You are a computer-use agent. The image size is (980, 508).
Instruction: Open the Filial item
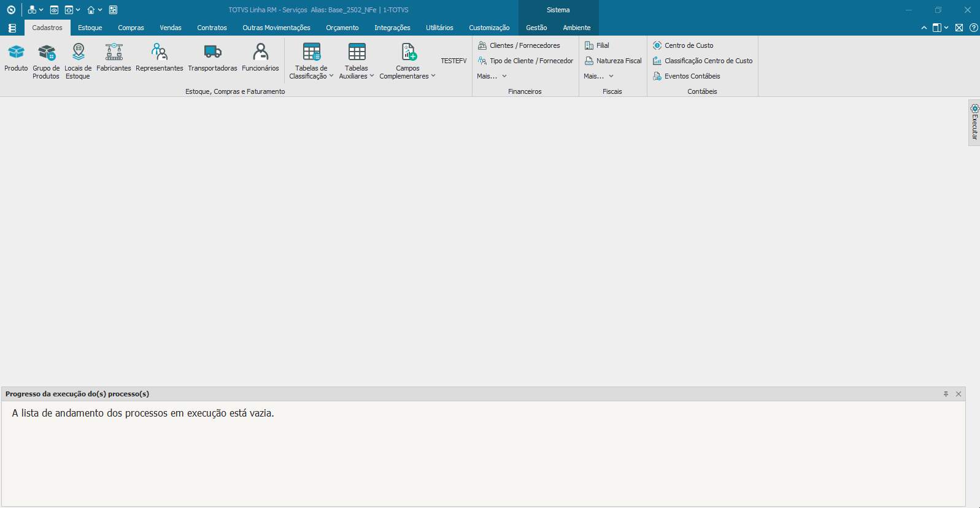coord(597,45)
